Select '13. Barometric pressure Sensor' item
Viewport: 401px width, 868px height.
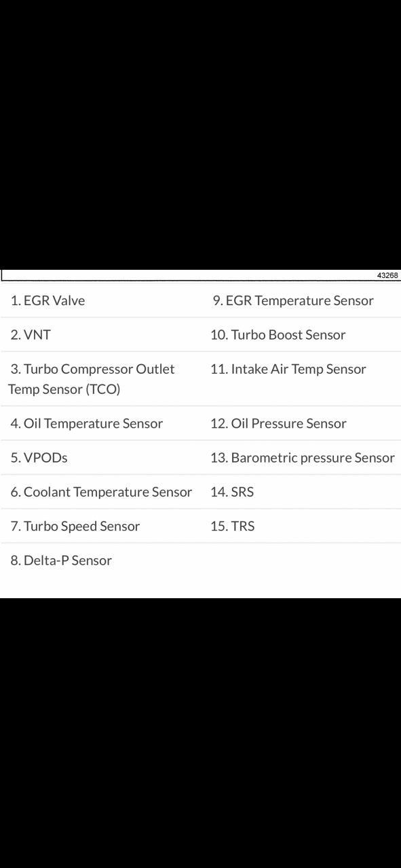tap(303, 458)
